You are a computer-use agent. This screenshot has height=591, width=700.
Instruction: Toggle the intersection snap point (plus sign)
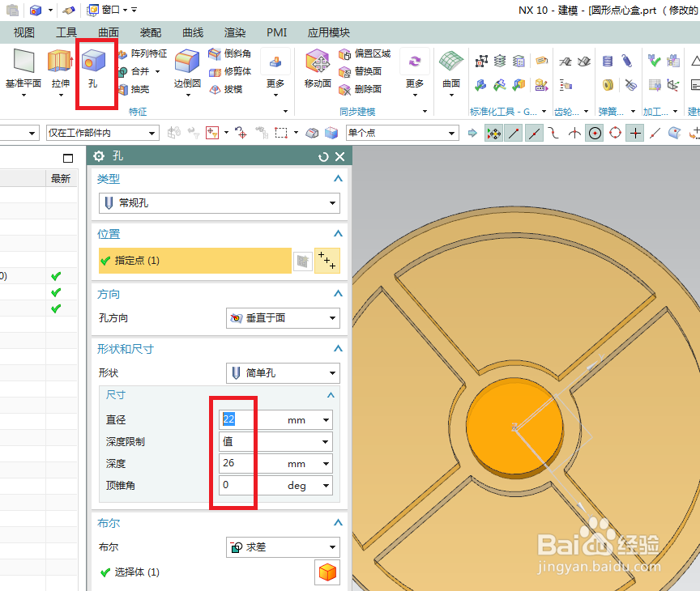635,133
